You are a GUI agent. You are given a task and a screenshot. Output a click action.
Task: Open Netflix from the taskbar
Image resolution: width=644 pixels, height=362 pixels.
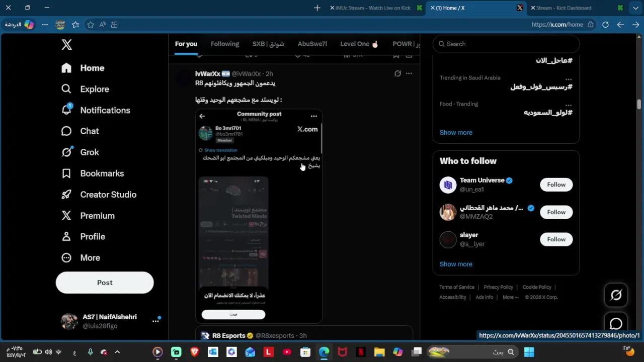(361, 352)
